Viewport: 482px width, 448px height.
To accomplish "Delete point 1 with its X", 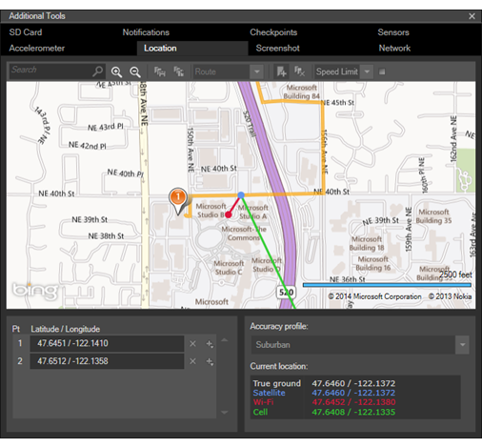I will [x=192, y=343].
